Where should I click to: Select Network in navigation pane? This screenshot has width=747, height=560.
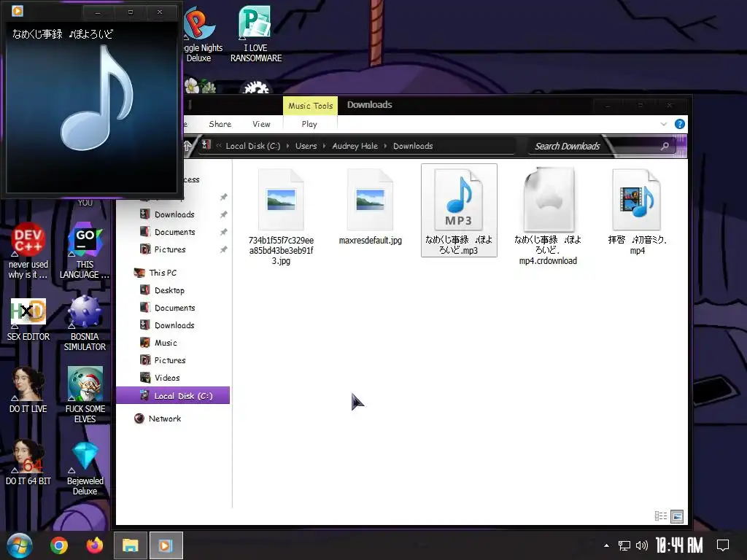click(158, 419)
